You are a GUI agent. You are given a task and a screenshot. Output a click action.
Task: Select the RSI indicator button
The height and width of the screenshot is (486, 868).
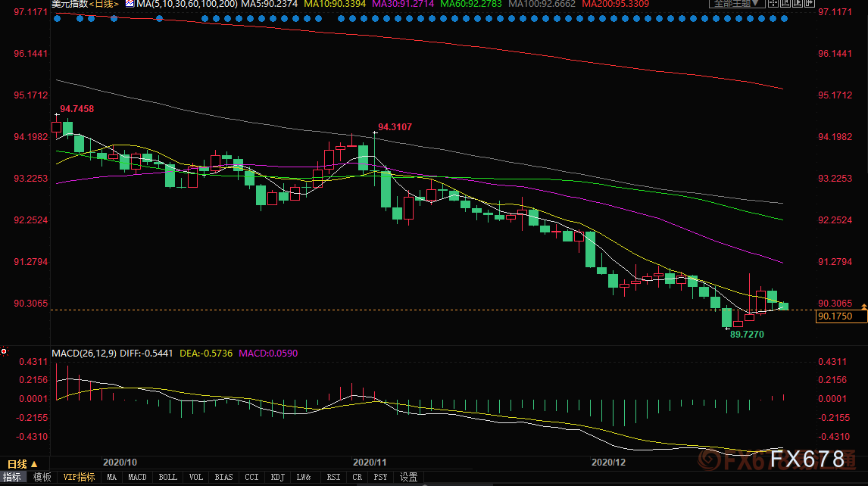(333, 477)
